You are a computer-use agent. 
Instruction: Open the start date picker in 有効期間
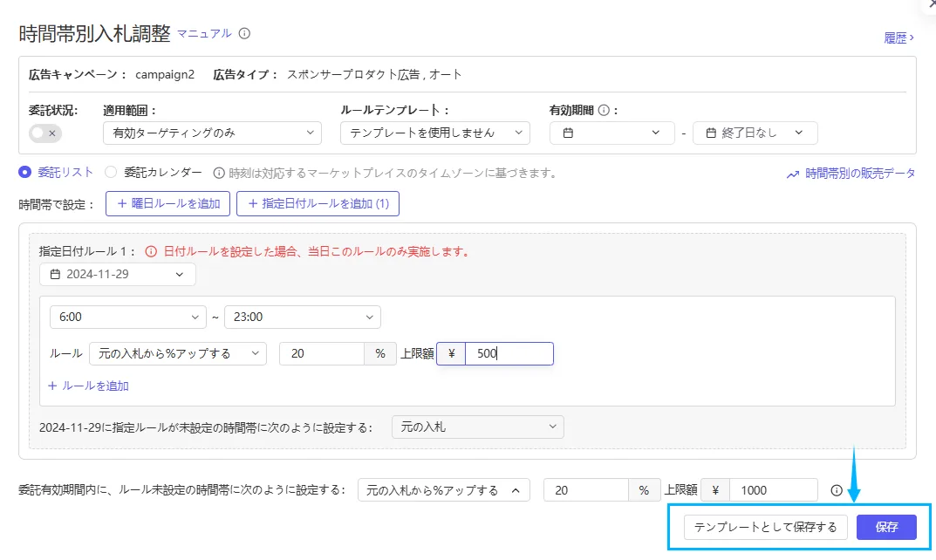click(611, 133)
